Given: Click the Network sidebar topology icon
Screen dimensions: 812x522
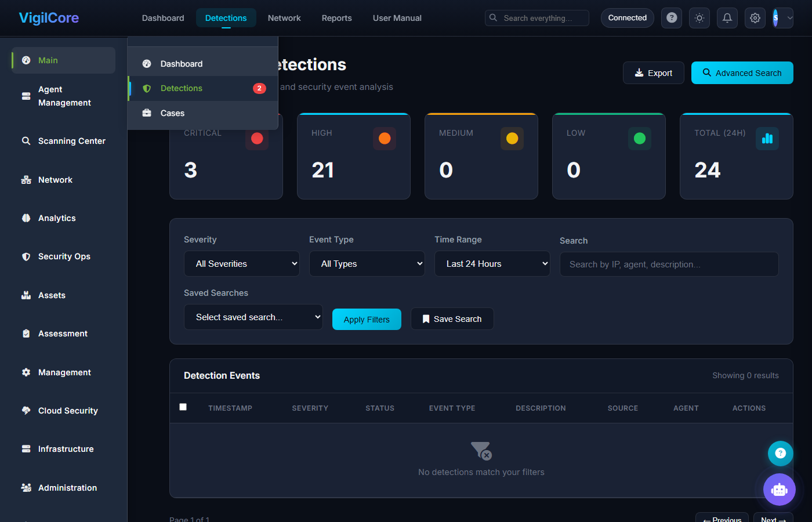Looking at the screenshot, I should (x=26, y=180).
